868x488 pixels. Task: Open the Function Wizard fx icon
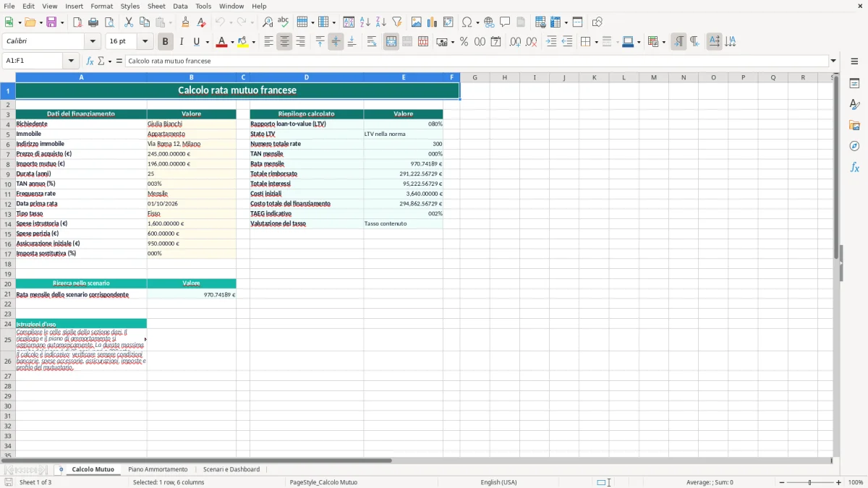[90, 61]
